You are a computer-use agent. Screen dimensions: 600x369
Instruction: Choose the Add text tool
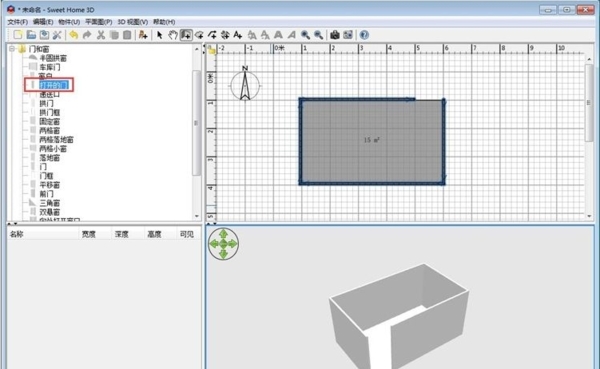coord(238,35)
